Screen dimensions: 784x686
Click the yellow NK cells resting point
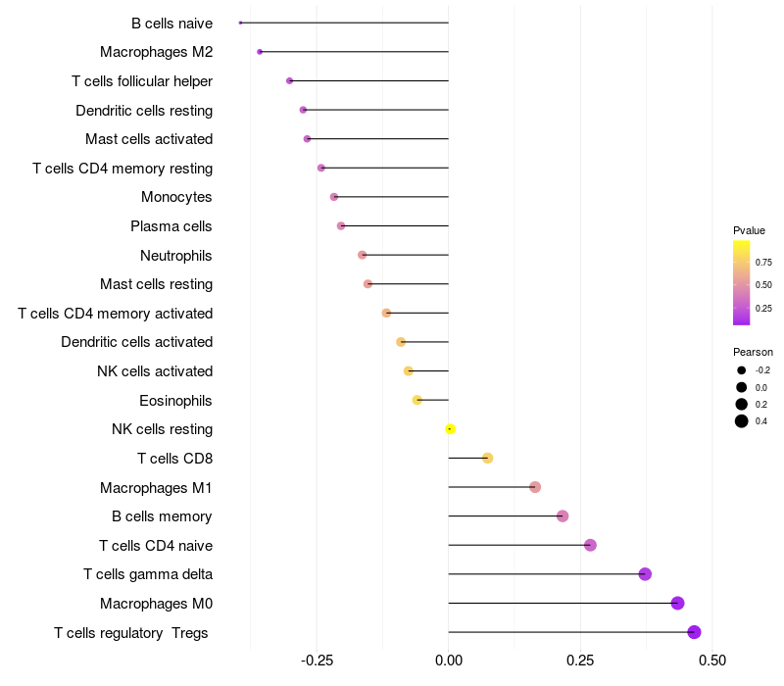pyautogui.click(x=450, y=429)
